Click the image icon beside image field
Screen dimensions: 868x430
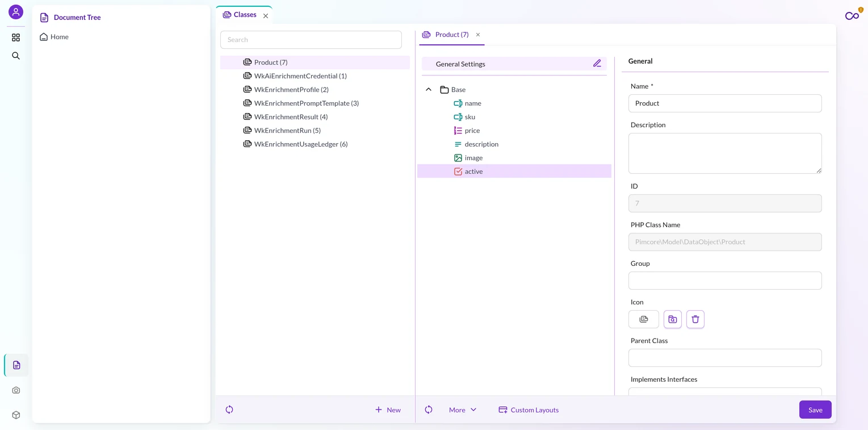tap(458, 158)
